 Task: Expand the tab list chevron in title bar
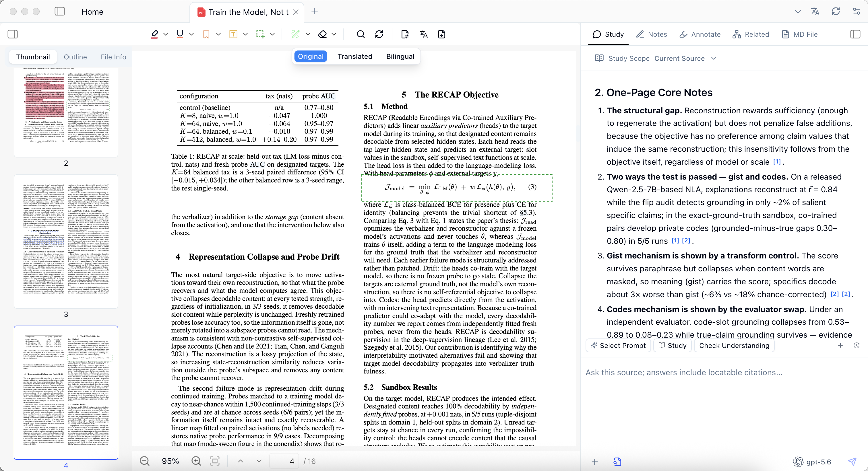[798, 11]
